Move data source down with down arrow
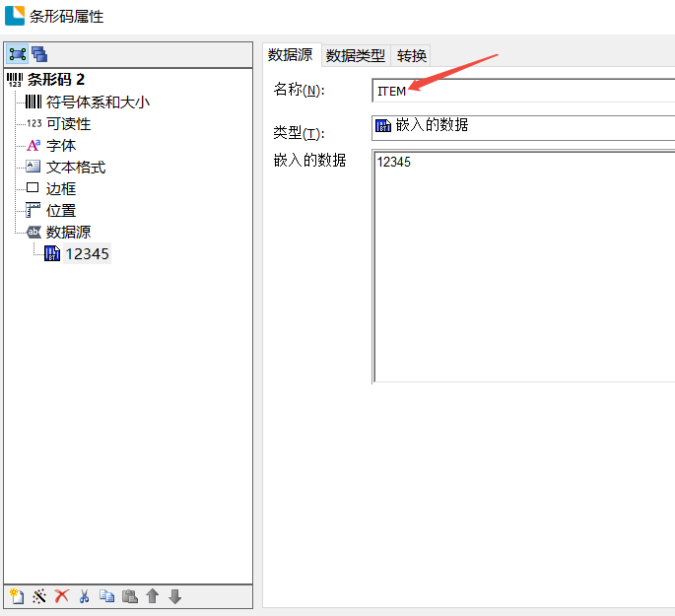The width and height of the screenshot is (675, 616). coord(174,596)
